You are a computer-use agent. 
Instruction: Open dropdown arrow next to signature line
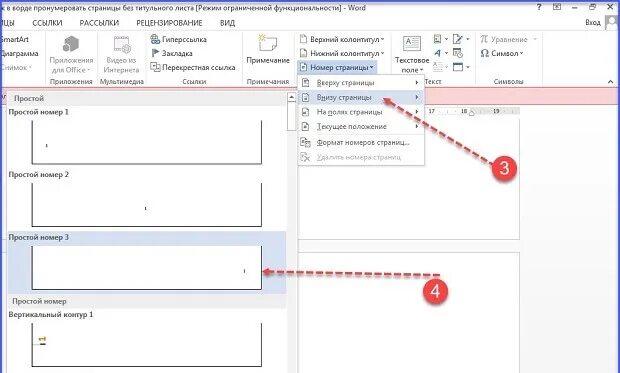(x=468, y=39)
